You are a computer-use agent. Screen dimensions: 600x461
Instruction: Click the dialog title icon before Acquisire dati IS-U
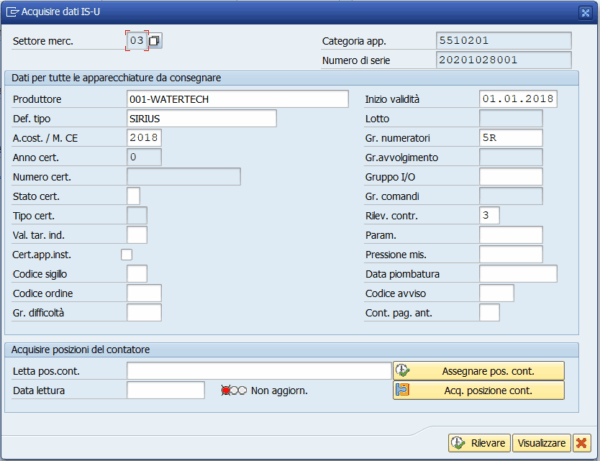[x=12, y=12]
